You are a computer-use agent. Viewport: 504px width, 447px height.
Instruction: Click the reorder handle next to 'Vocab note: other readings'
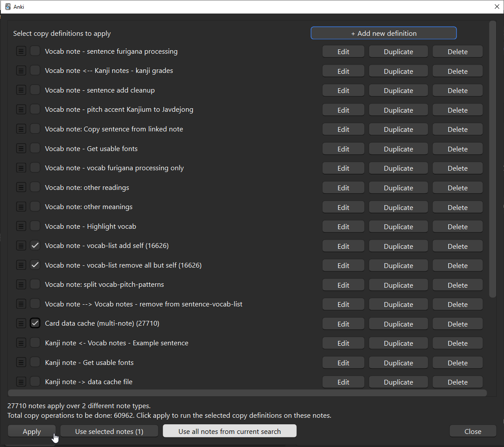click(x=21, y=187)
